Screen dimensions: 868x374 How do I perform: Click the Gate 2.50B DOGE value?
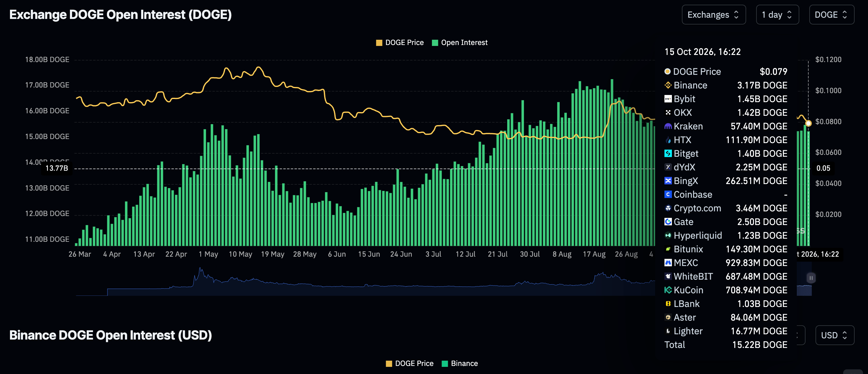[762, 222]
